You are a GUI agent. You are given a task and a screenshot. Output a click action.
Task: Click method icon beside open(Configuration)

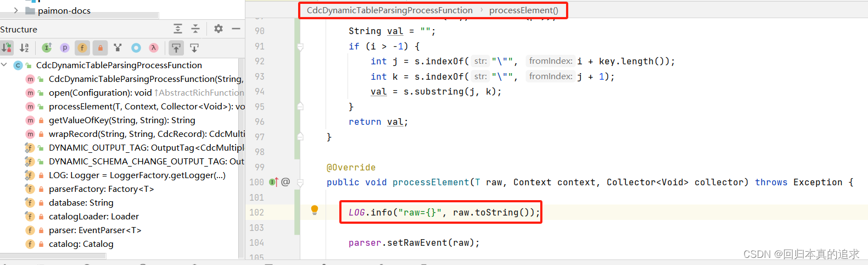point(30,92)
